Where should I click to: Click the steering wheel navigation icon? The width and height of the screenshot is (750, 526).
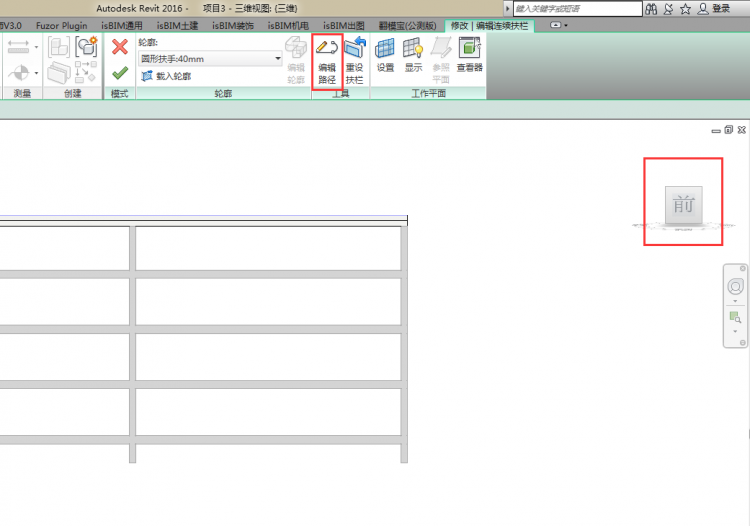pyautogui.click(x=735, y=287)
